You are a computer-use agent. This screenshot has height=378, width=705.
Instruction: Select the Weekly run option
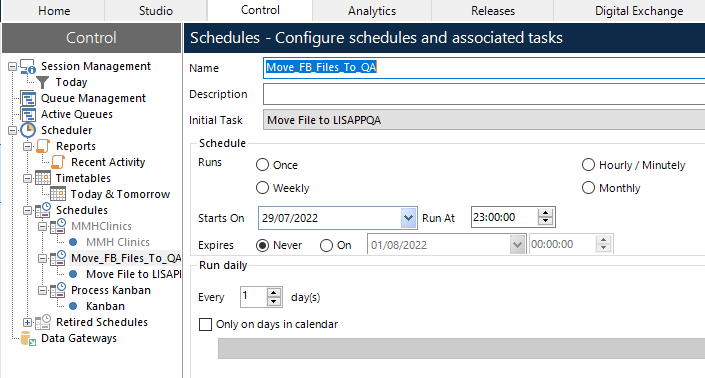coord(263,188)
